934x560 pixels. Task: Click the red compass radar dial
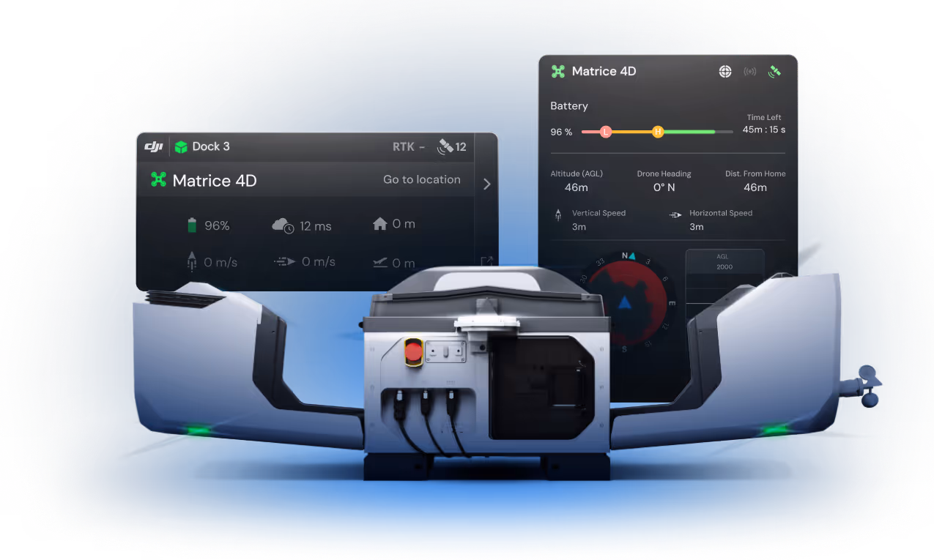click(625, 301)
